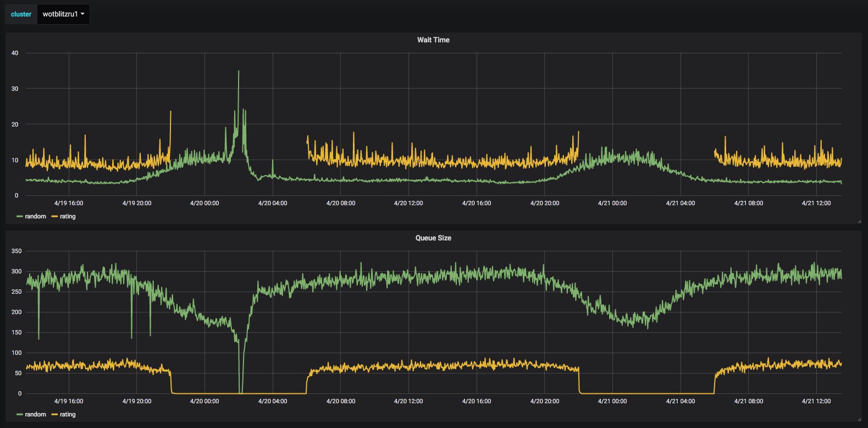Open the green random color swatch in Wait Time legend

tap(20, 217)
